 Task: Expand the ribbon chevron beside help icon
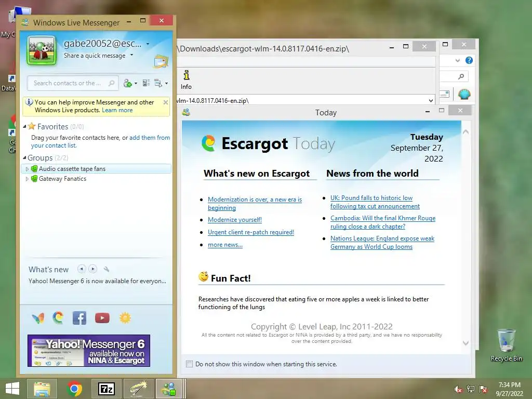(457, 60)
